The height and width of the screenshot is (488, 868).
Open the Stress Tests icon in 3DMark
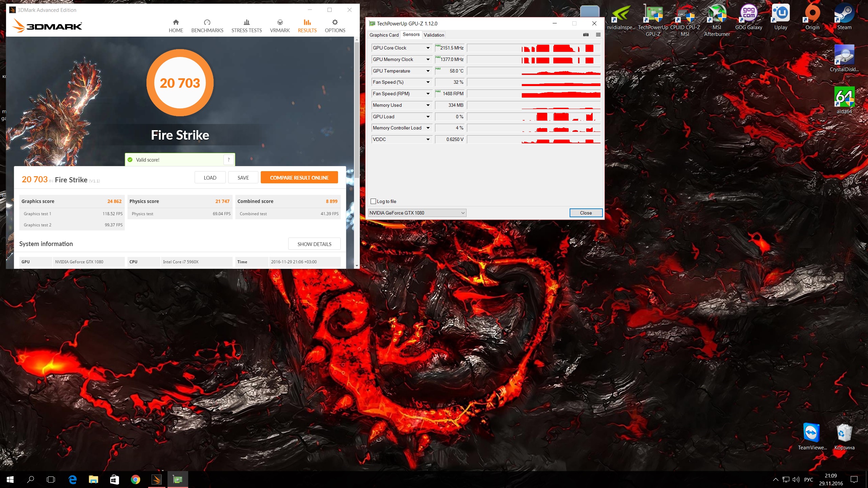pos(246,22)
